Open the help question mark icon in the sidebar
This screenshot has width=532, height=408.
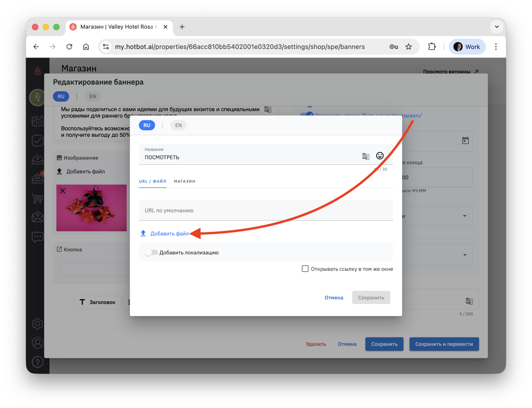(x=37, y=362)
